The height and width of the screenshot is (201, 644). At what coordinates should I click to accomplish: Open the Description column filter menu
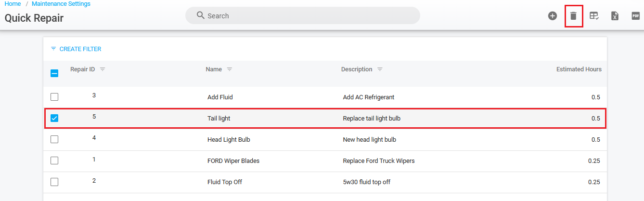coord(380,69)
